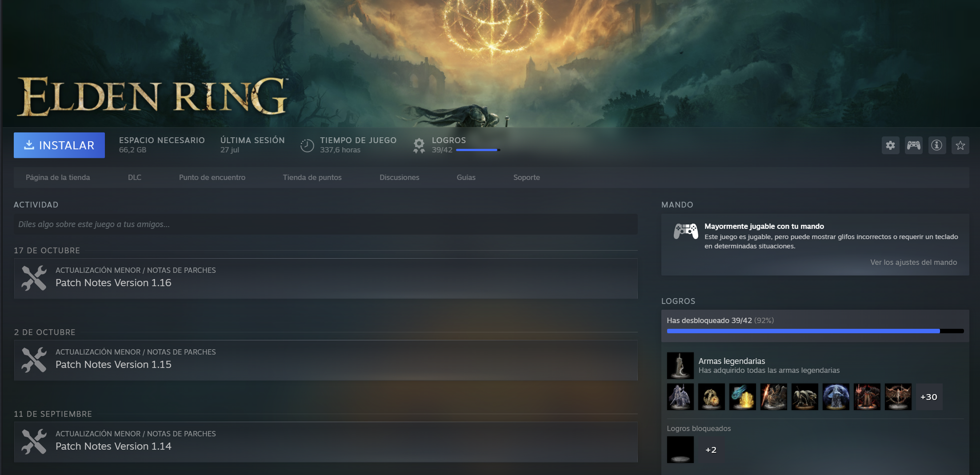Select third achievement thumbnail, blue comet flame
Screen dimensions: 980x475
(x=742, y=396)
